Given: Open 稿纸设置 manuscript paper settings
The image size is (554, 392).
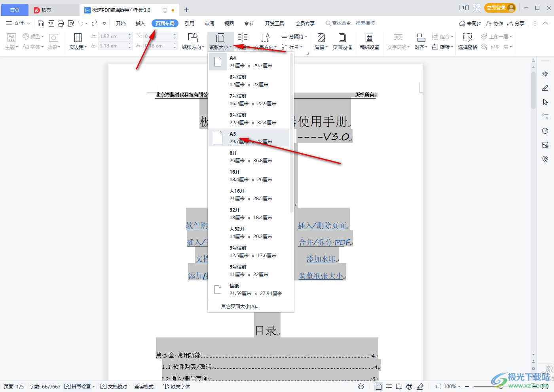Looking at the screenshot, I should pyautogui.click(x=370, y=41).
